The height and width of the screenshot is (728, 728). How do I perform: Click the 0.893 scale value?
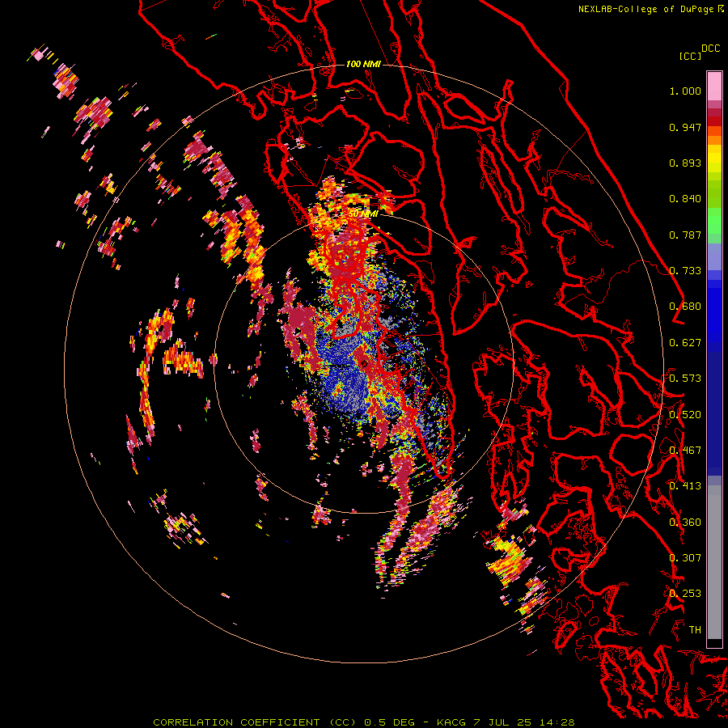click(x=685, y=163)
